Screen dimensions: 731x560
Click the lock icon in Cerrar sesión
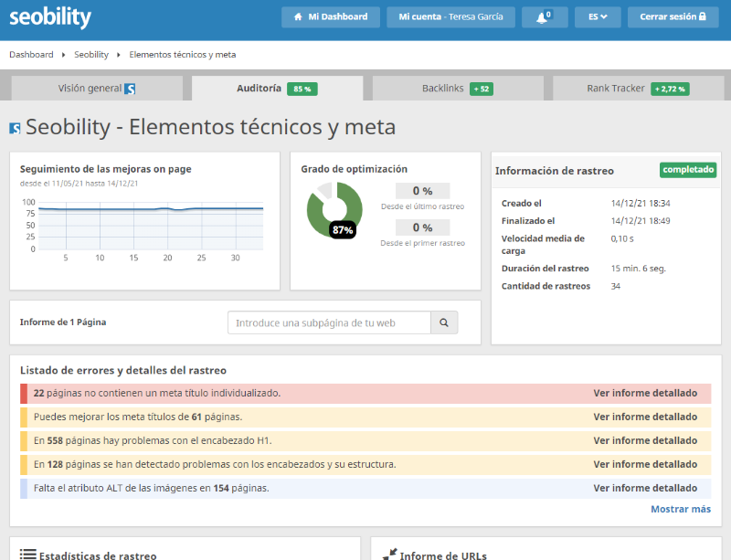coord(702,16)
